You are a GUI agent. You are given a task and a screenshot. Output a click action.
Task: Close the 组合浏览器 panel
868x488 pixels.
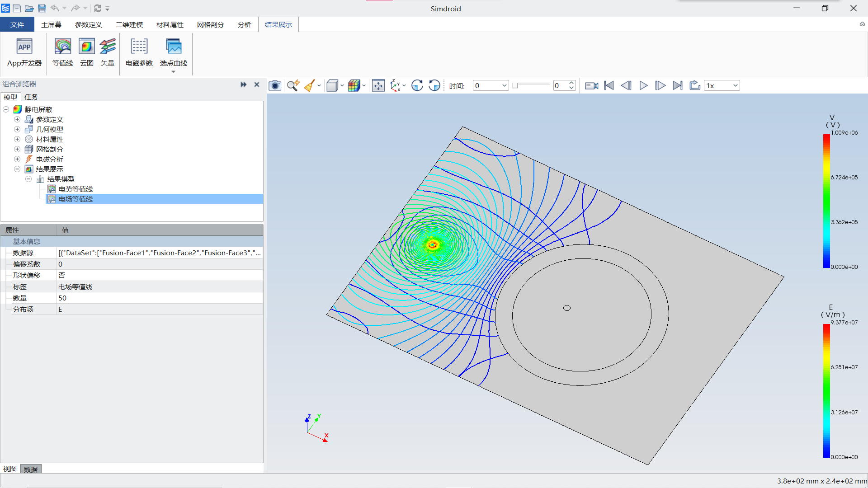[x=257, y=84]
